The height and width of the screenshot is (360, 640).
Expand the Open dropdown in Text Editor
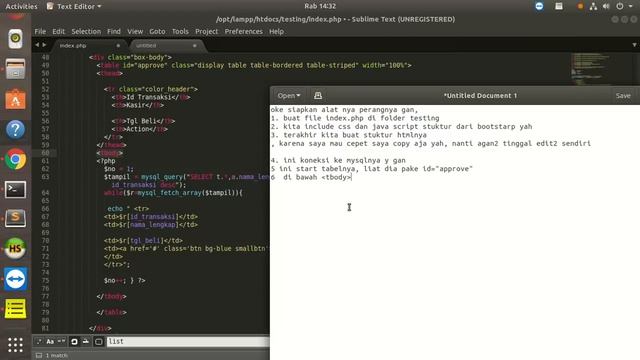(289, 96)
